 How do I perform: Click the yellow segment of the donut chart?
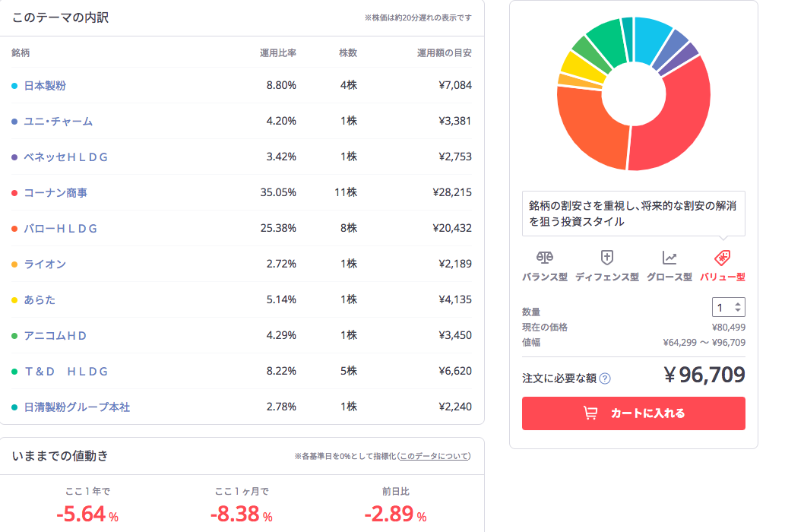[x=582, y=68]
